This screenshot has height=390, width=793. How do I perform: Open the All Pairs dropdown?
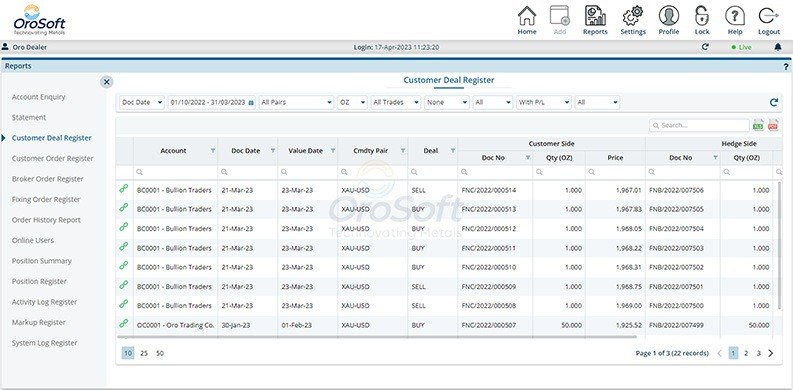click(296, 102)
